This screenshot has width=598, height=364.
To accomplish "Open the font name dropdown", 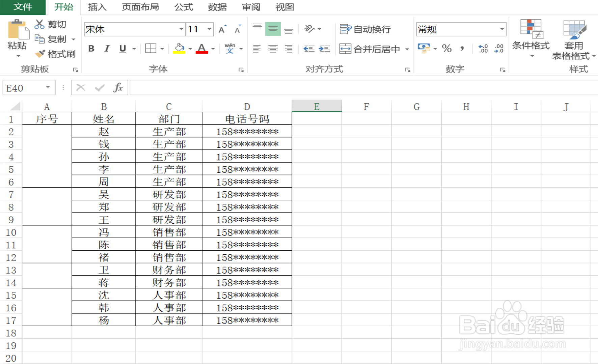I will point(182,29).
